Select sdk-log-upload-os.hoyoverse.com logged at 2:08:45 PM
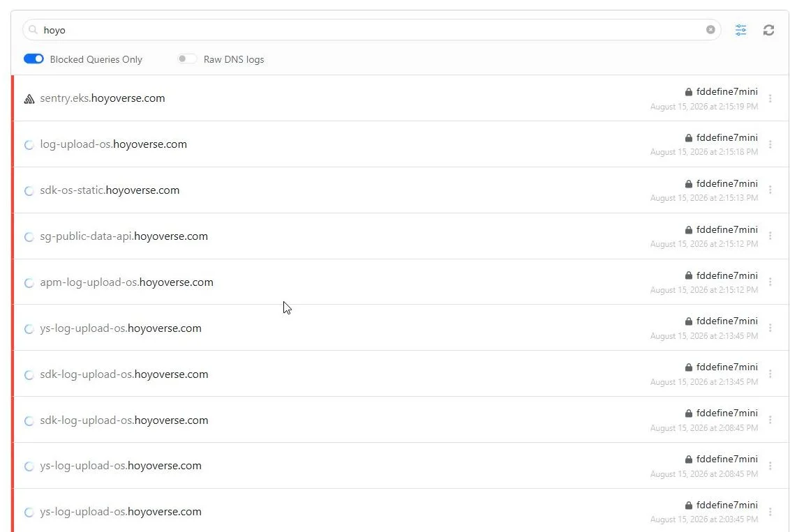This screenshot has height=532, width=790. coord(124,420)
